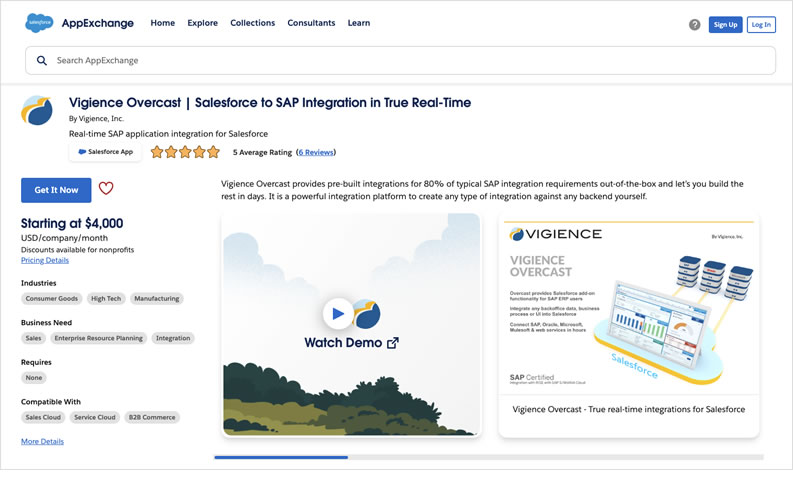793x481 pixels.
Task: Click the By Vigience, Inc. text
Action: pos(96,118)
